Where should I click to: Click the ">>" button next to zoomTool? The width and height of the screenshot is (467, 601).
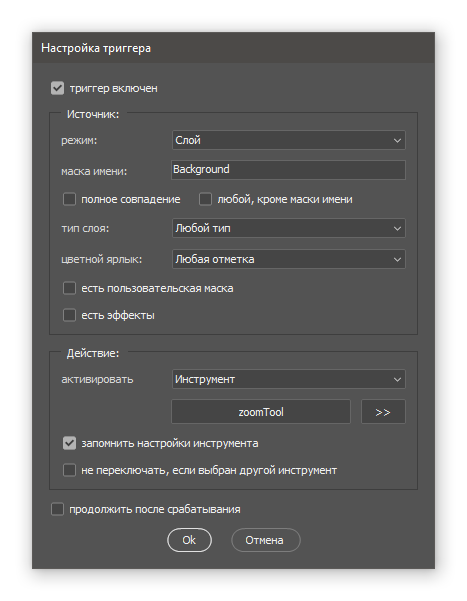pos(383,412)
